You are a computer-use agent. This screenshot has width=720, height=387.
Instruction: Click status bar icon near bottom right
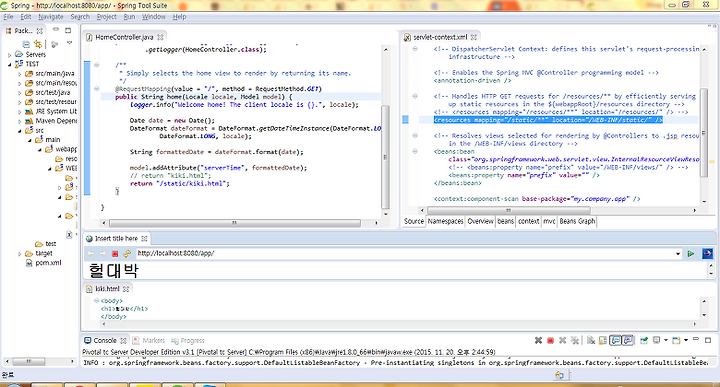pos(559,375)
